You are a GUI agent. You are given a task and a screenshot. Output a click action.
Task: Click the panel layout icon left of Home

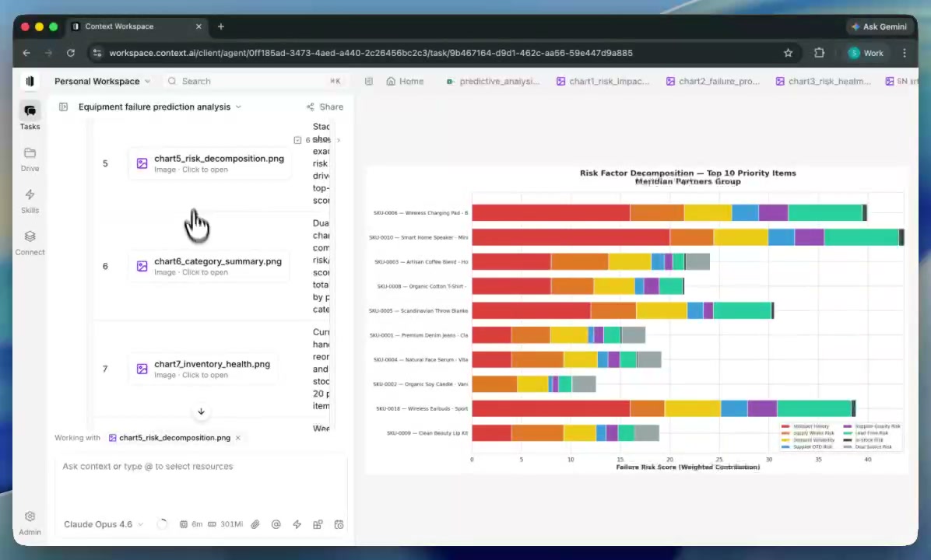coord(369,81)
